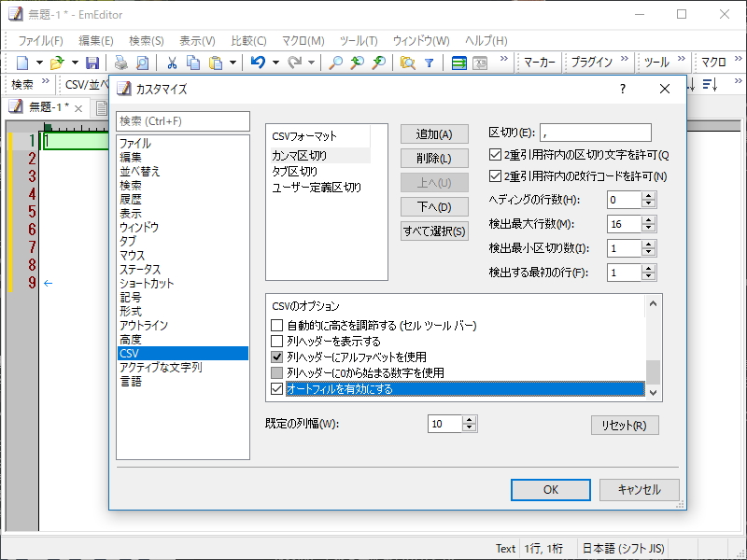This screenshot has height=560, width=747.
Task: Click the すべて選択(S) button
Action: [434, 231]
